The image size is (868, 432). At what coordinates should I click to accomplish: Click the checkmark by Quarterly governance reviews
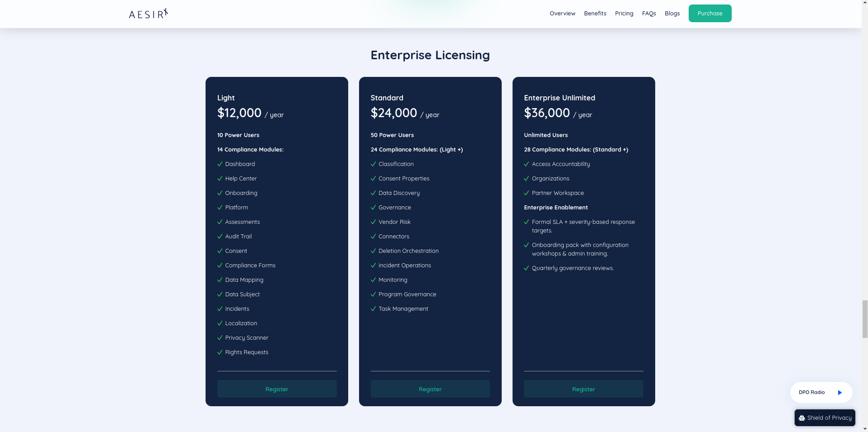527,268
